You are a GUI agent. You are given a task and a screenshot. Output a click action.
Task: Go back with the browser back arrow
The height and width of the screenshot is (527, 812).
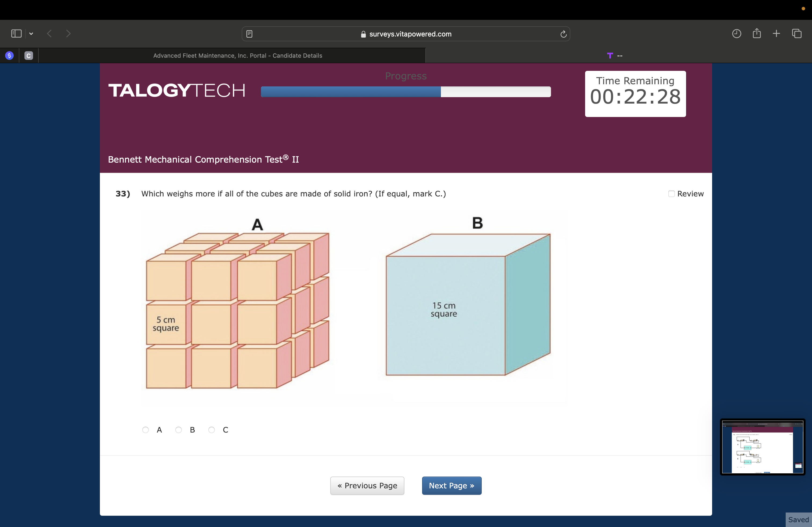pos(49,33)
